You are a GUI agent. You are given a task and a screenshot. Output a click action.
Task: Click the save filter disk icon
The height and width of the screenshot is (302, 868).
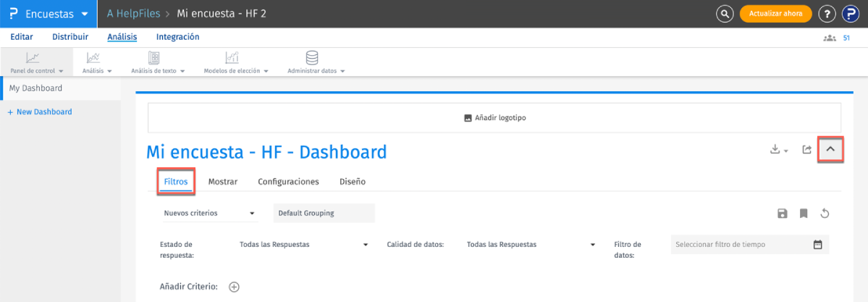point(782,214)
